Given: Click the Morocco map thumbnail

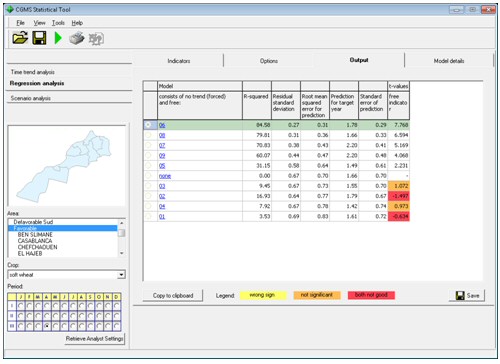Looking at the screenshot, I should click(x=66, y=166).
